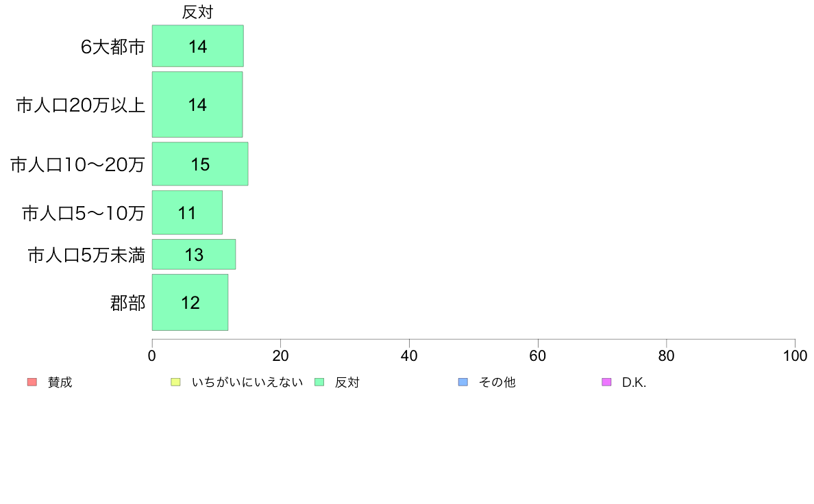Click the 100 tick on the x-axis
The height and width of the screenshot is (504, 814).
(x=795, y=355)
